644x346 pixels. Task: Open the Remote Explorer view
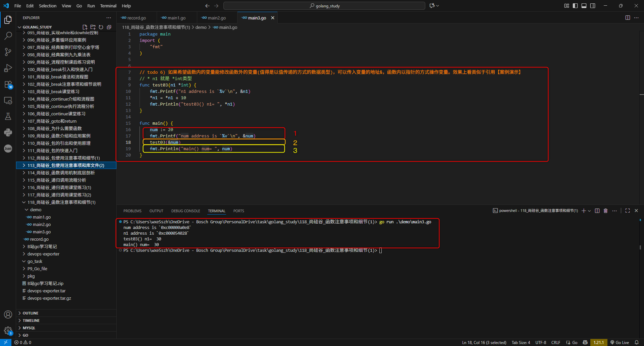click(8, 100)
